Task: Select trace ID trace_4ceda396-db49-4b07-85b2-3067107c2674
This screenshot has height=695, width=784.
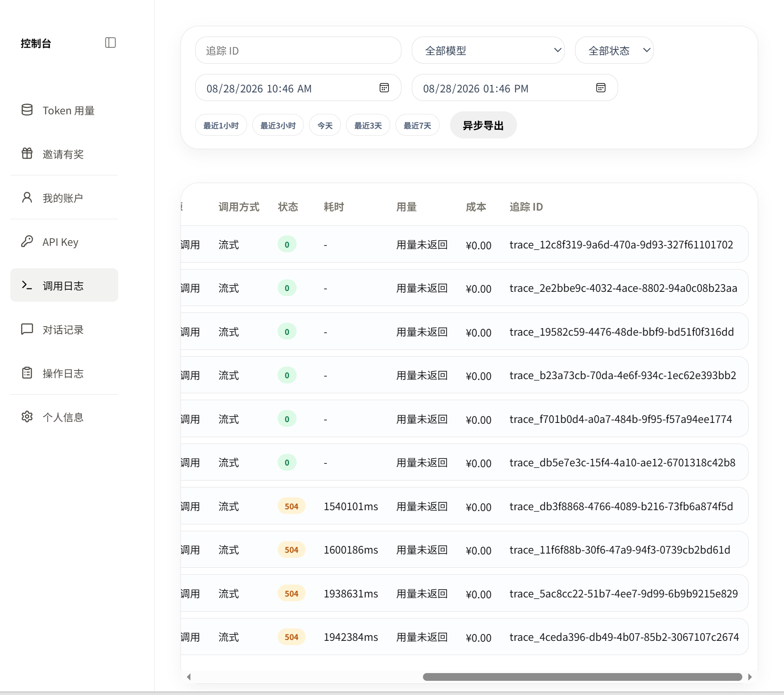Action: (625, 637)
